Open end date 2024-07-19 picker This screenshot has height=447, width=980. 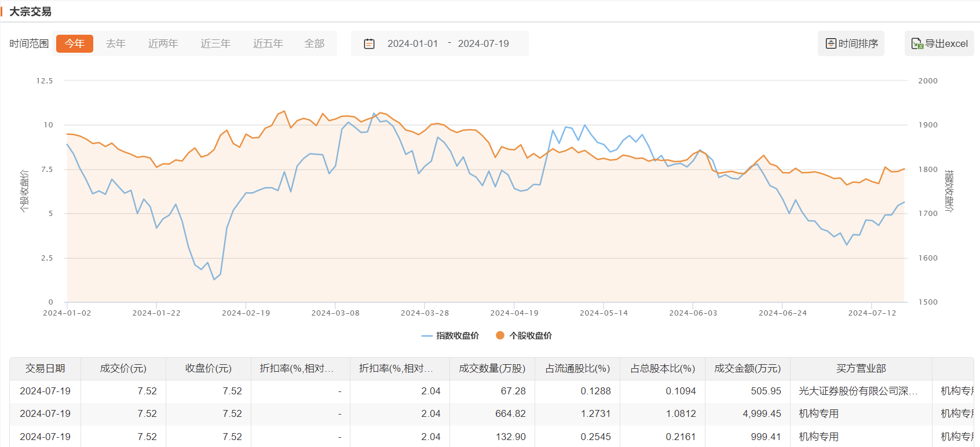coord(483,44)
